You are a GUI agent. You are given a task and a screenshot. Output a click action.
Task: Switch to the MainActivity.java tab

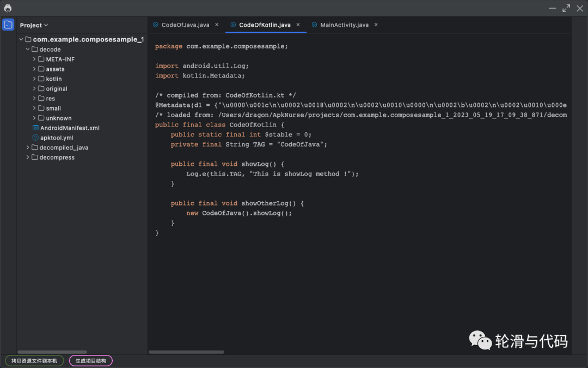tap(344, 25)
